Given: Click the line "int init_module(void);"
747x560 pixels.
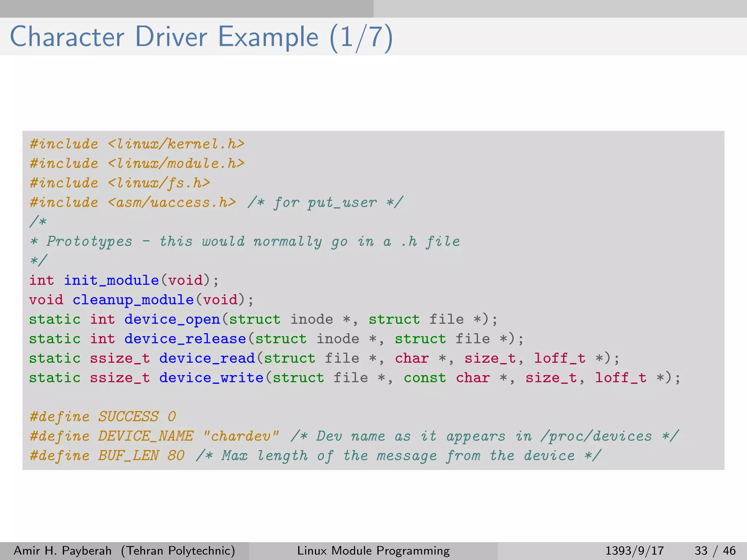Looking at the screenshot, I should pos(124,280).
